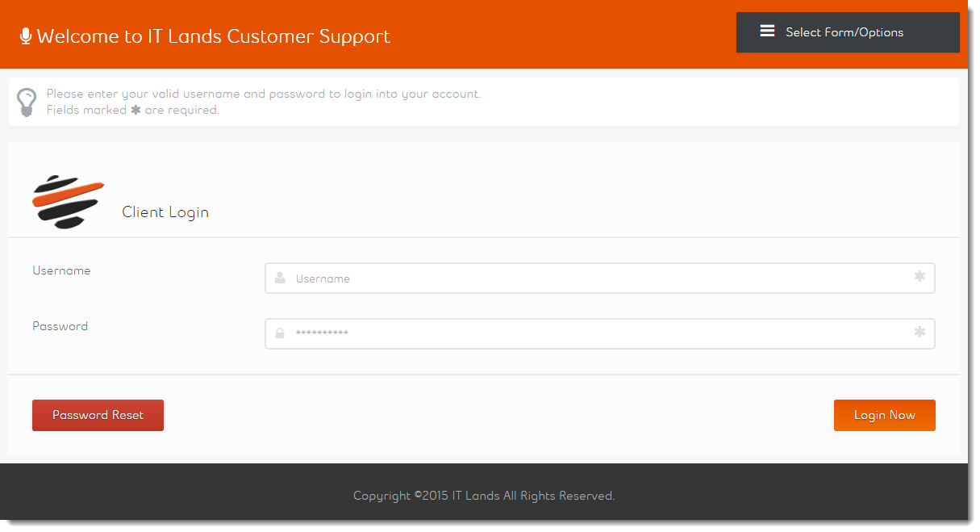Click the required asterisk in the Password field
The height and width of the screenshot is (532, 980).
coord(920,332)
